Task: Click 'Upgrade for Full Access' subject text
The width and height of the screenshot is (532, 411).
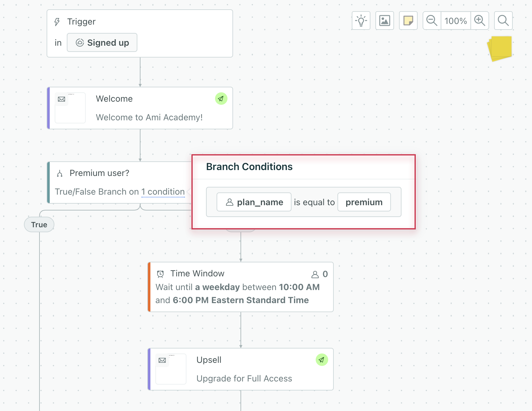Action: click(x=244, y=378)
